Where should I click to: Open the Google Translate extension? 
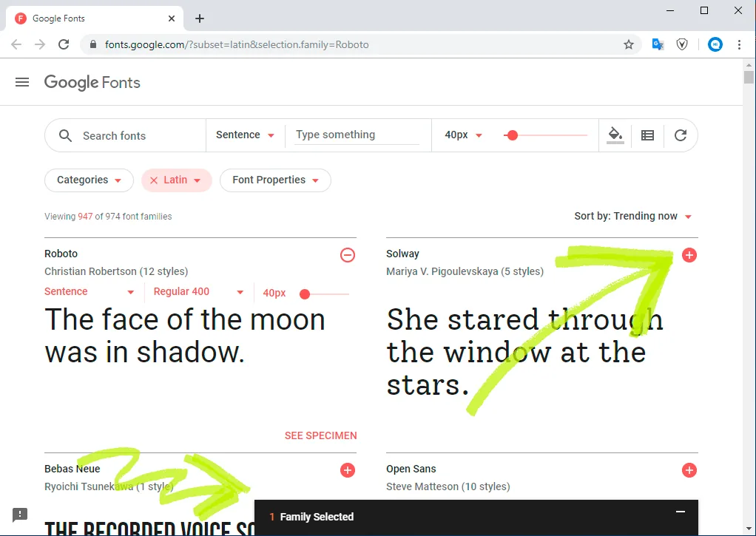(x=658, y=45)
